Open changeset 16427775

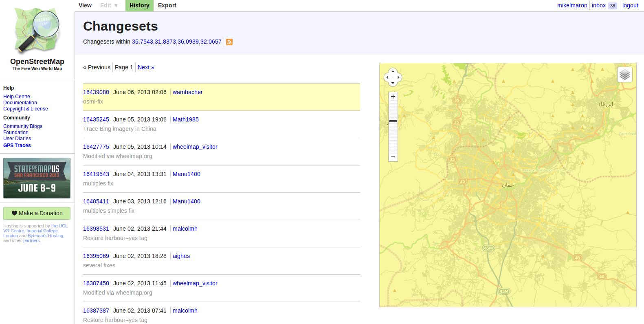pos(96,147)
